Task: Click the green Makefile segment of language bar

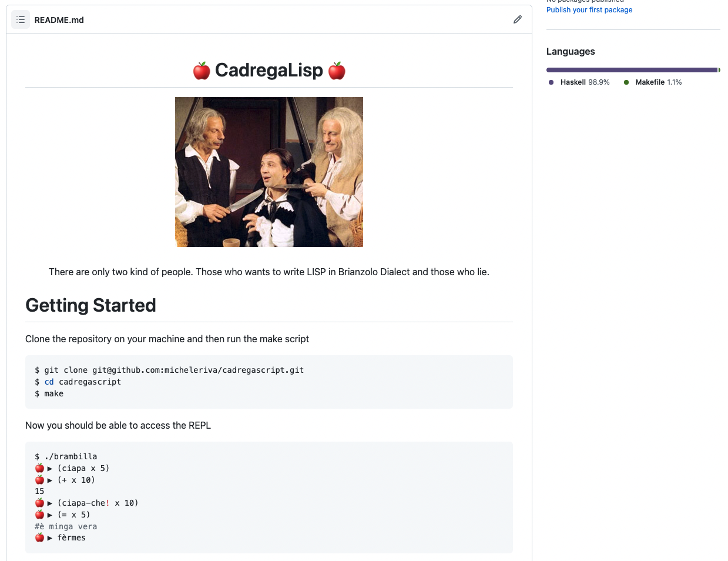Action: click(x=719, y=70)
